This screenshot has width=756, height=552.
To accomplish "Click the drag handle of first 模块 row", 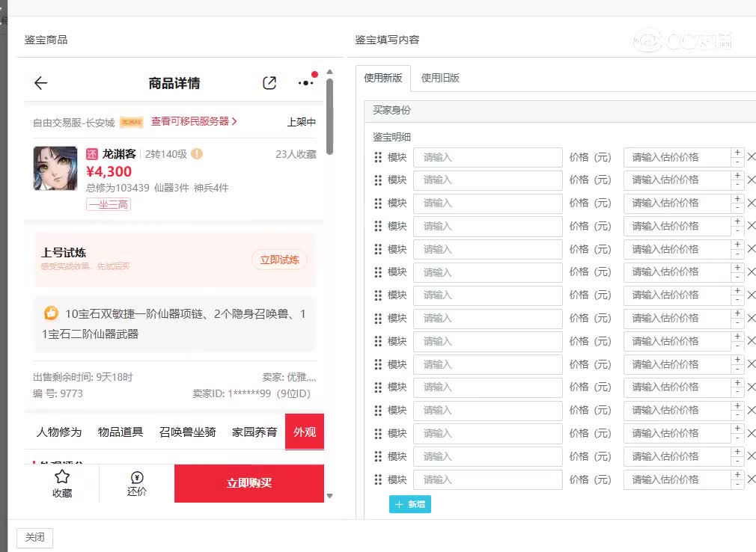I will click(x=378, y=157).
